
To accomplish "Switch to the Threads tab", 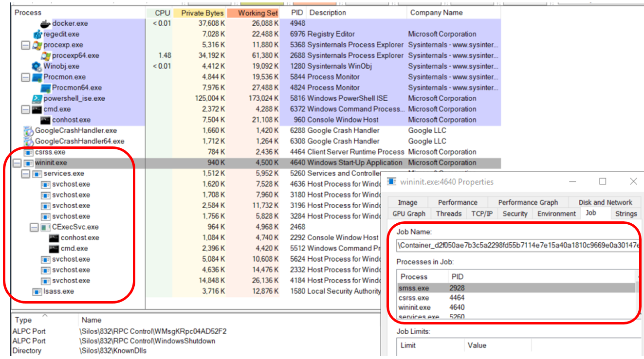I will [448, 213].
